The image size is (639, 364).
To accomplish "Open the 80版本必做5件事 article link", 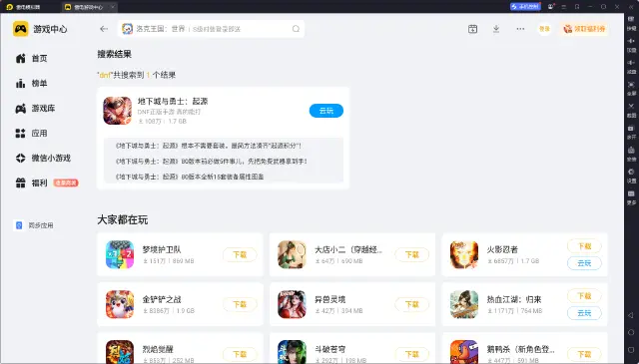I will point(211,162).
